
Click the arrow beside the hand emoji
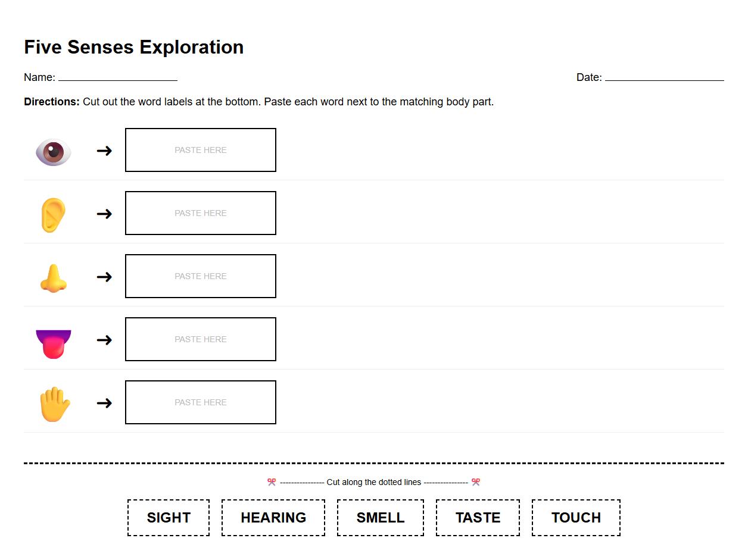(x=104, y=403)
